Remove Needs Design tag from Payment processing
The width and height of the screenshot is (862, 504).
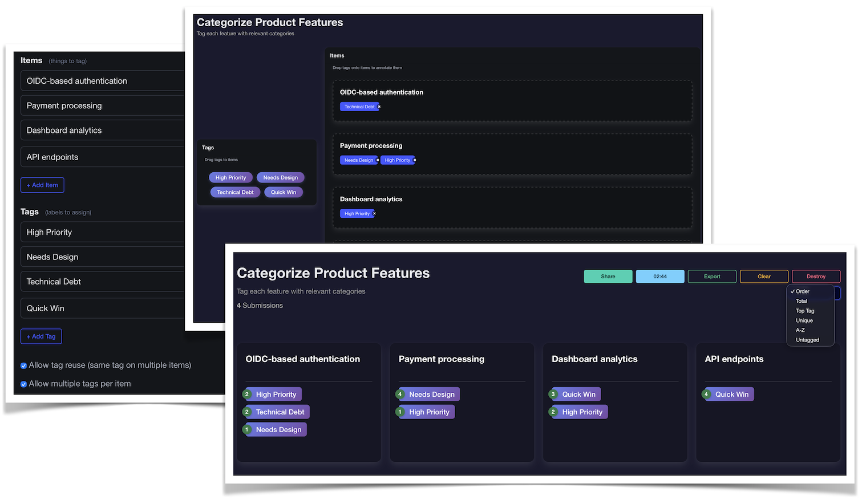[378, 160]
